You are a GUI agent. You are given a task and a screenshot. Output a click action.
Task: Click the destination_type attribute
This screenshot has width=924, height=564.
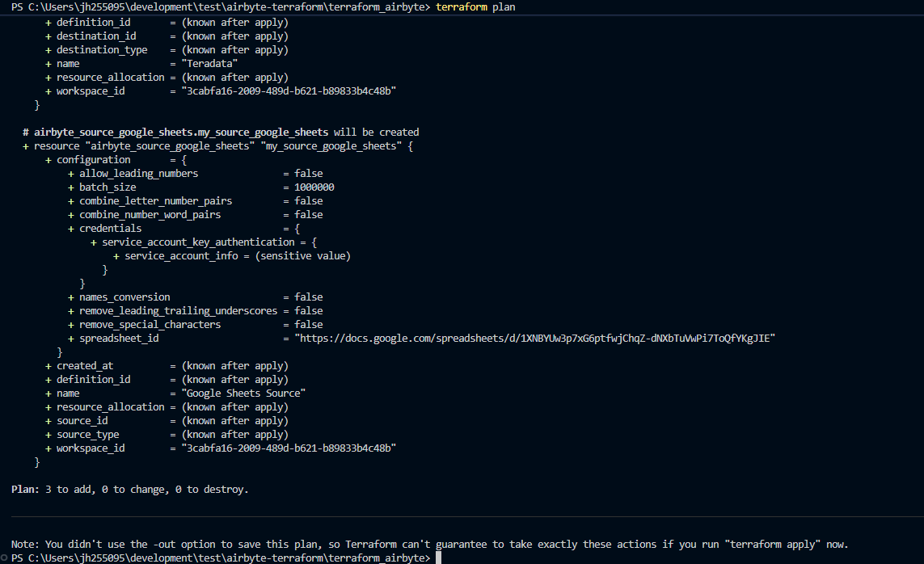pos(102,50)
